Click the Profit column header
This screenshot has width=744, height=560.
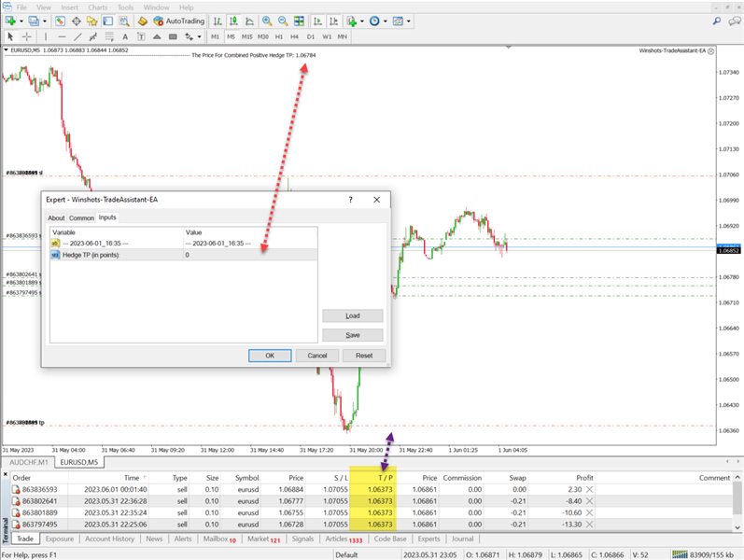[584, 478]
